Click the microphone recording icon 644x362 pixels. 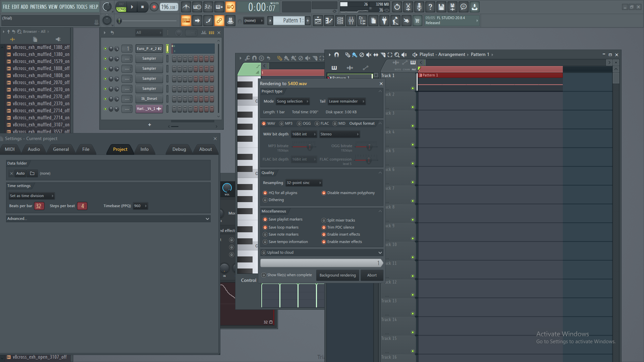point(419,7)
